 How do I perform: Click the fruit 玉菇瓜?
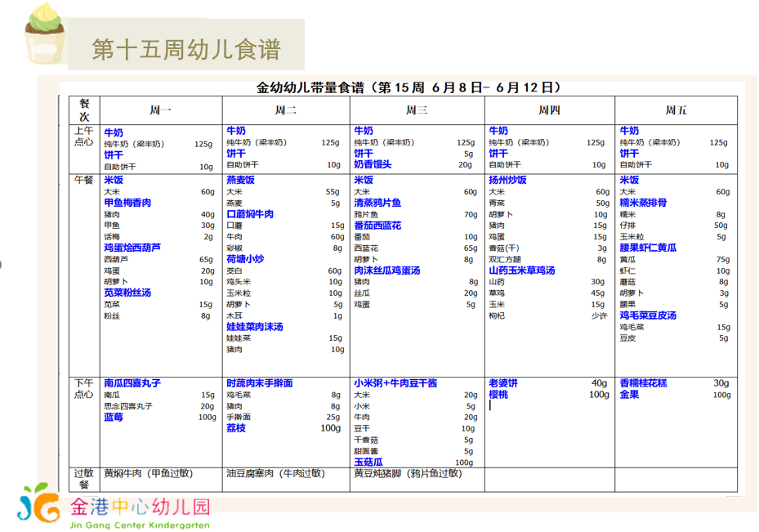click(368, 463)
